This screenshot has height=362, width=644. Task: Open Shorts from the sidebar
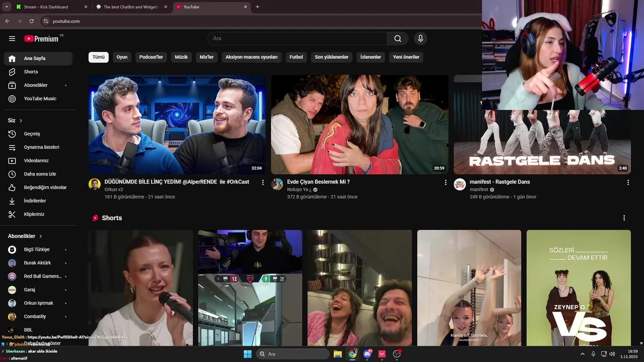click(38, 72)
